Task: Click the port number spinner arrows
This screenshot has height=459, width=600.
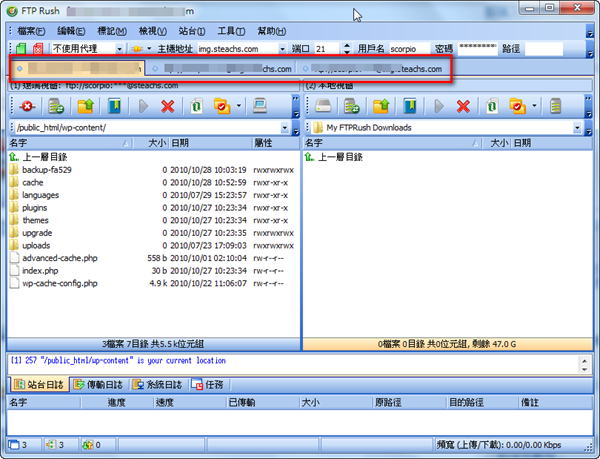Action: 347,48
